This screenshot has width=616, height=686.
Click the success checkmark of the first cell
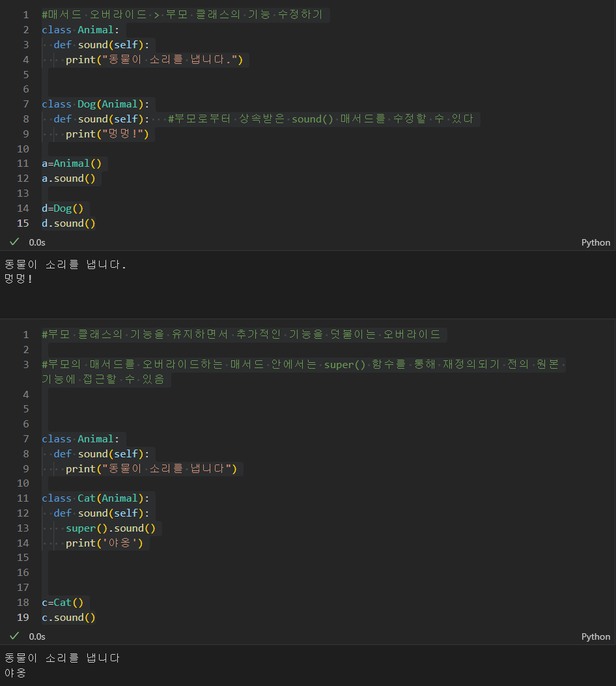click(x=14, y=242)
